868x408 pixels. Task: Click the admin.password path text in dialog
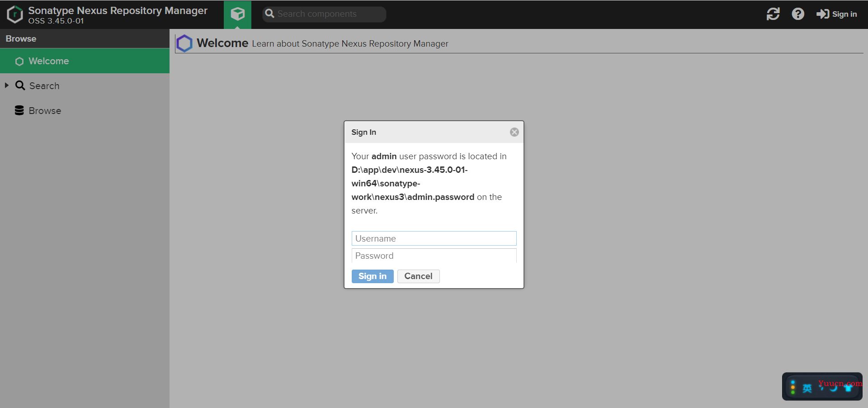pos(413,183)
